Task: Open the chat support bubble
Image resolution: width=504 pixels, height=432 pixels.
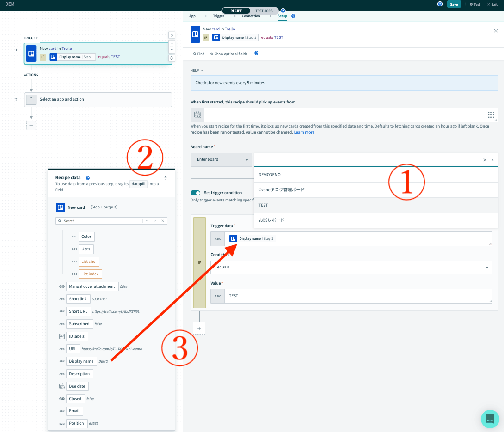Action: click(x=490, y=419)
